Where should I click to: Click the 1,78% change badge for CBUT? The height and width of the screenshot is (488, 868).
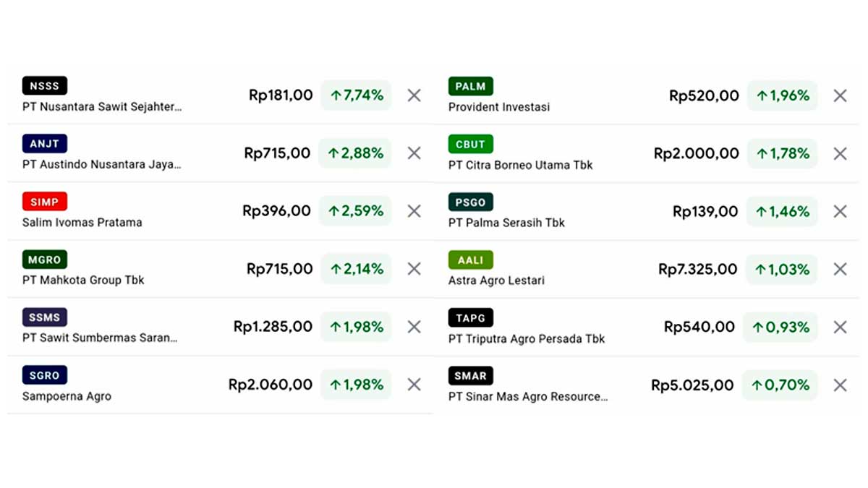pyautogui.click(x=782, y=153)
